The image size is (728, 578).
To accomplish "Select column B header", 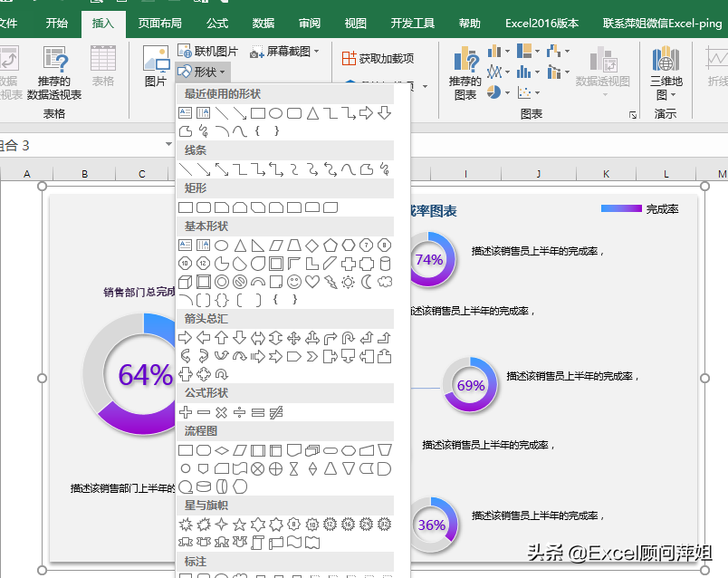I will tap(84, 174).
